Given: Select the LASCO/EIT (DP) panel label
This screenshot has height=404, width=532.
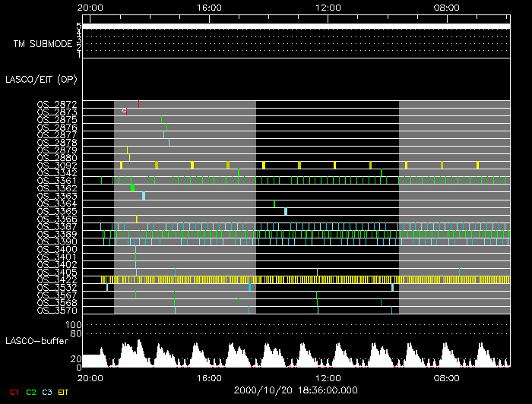Looking at the screenshot, I should pyautogui.click(x=41, y=79).
